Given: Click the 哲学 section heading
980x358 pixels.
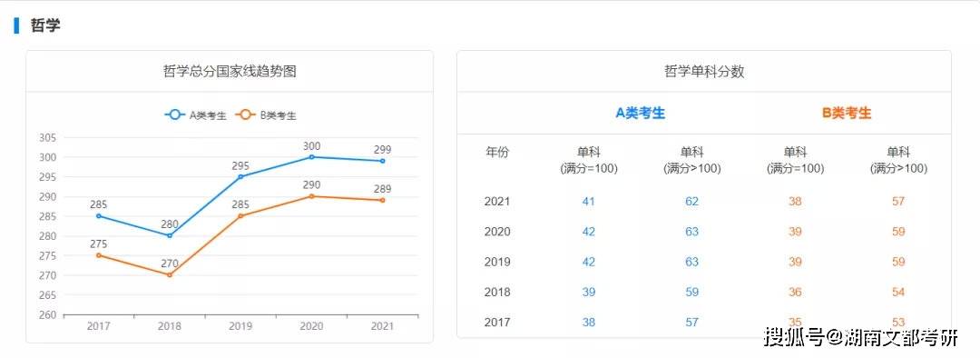Looking at the screenshot, I should tap(45, 25).
